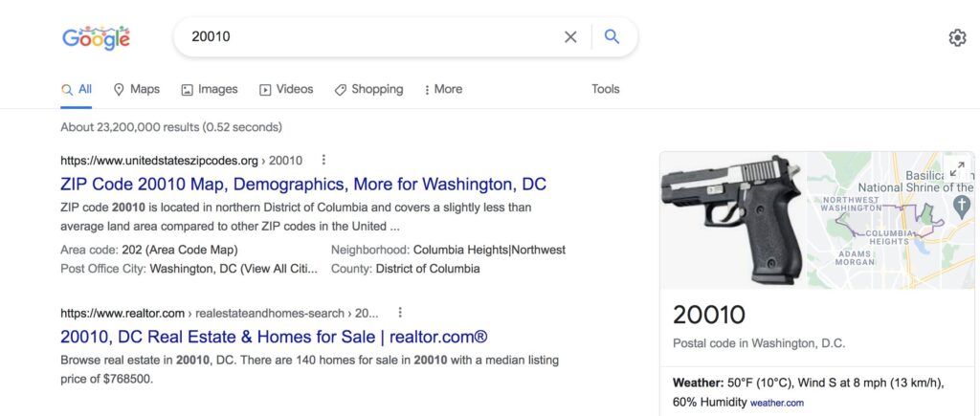The height and width of the screenshot is (416, 980).
Task: Open the Videos tab
Action: tap(286, 89)
